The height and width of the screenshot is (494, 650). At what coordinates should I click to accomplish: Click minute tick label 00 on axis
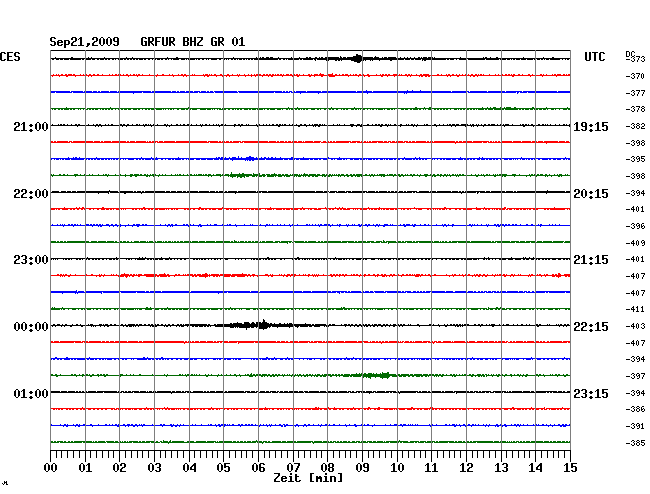tap(51, 468)
